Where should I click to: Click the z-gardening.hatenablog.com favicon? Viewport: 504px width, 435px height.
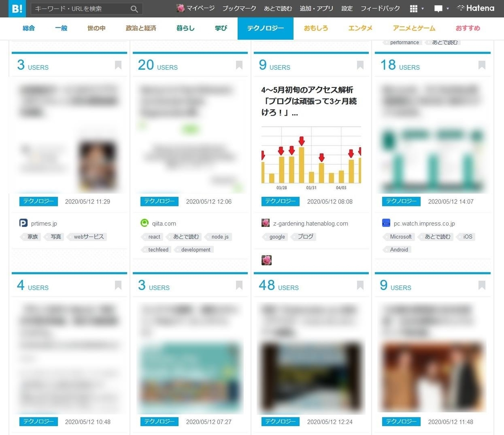[265, 223]
